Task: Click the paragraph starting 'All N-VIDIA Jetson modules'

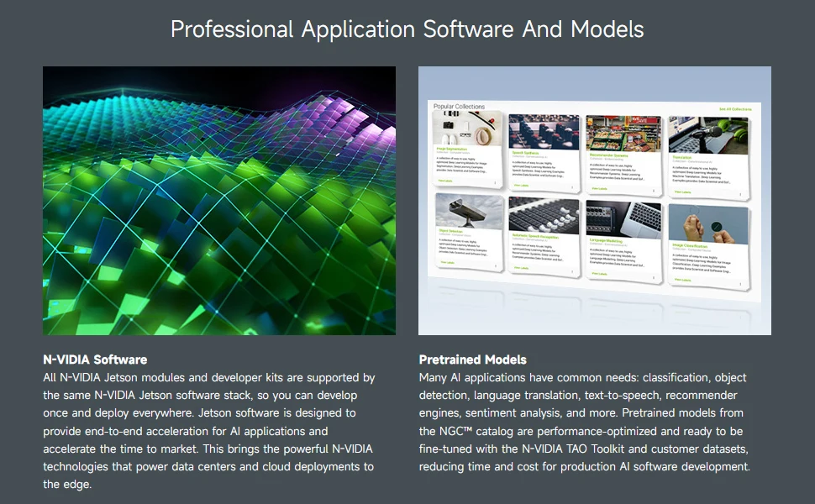Action: (209, 431)
